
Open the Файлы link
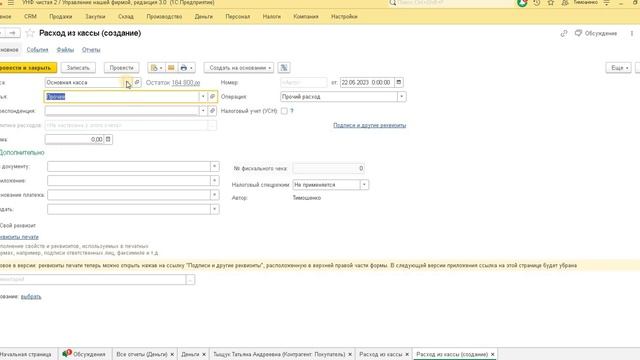65,50
